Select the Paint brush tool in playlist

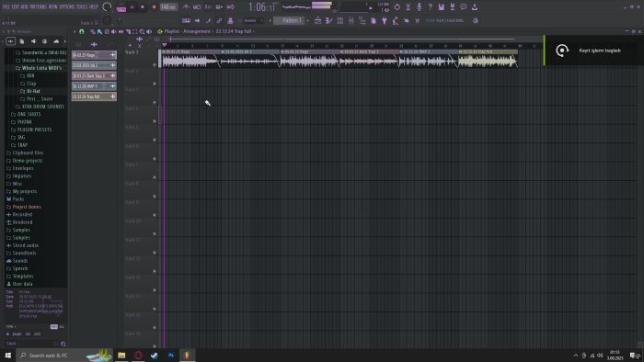pyautogui.click(x=99, y=31)
